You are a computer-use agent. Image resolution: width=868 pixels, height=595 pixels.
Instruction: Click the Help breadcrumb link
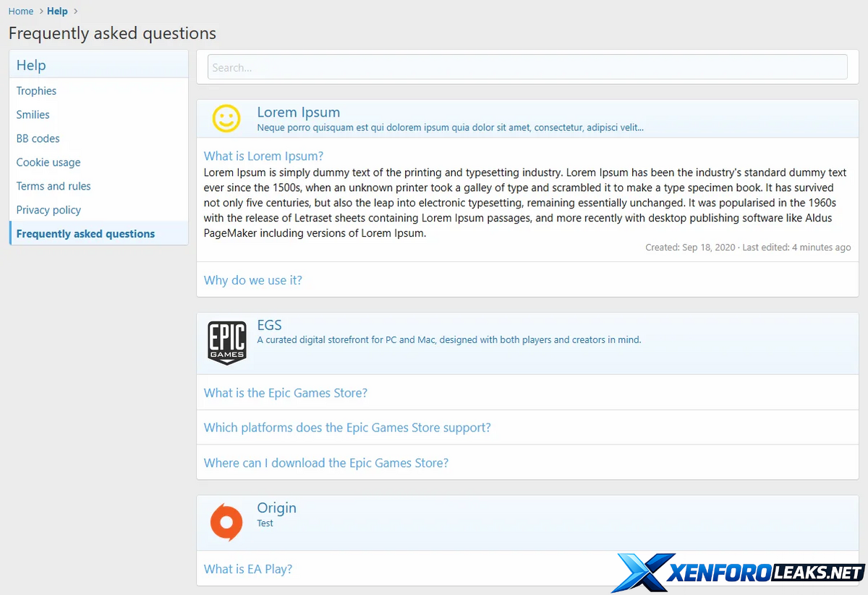(x=57, y=12)
